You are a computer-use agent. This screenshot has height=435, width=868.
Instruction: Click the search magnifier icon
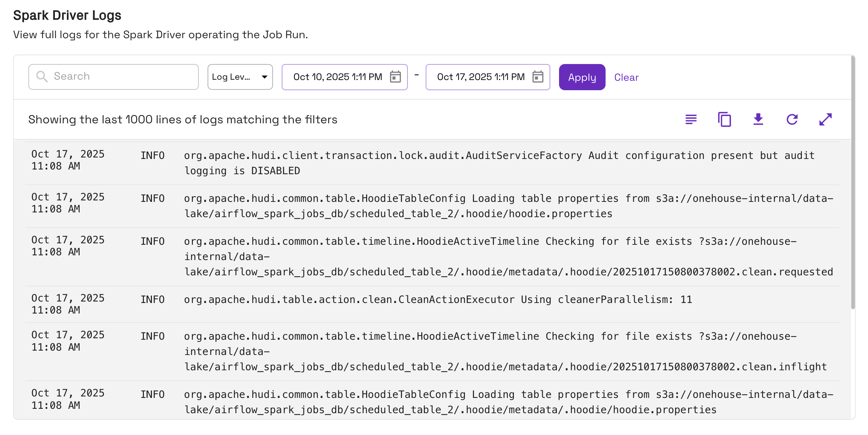(42, 76)
